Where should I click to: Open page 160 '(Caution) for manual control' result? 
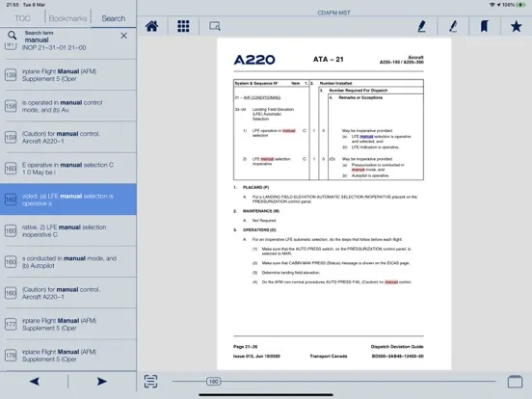point(68,293)
